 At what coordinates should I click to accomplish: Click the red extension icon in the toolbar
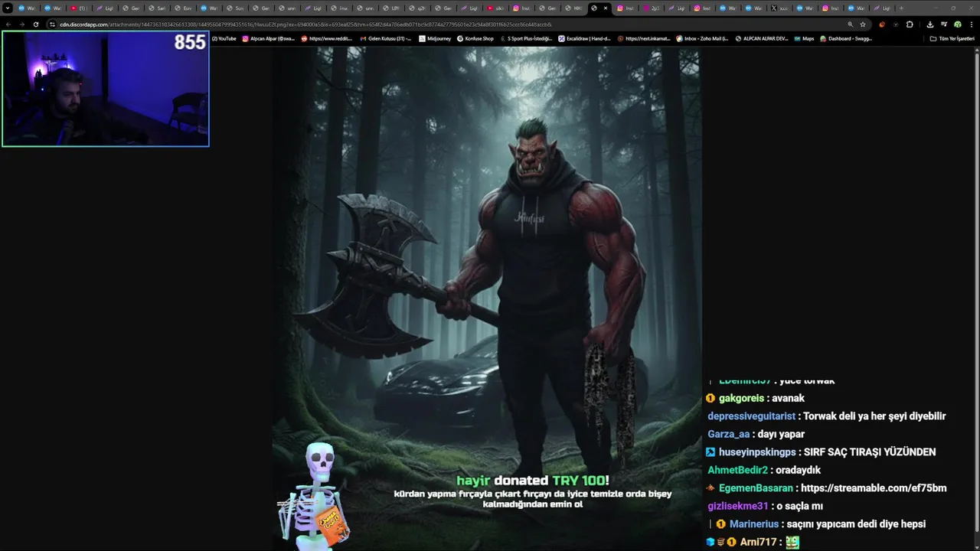882,24
